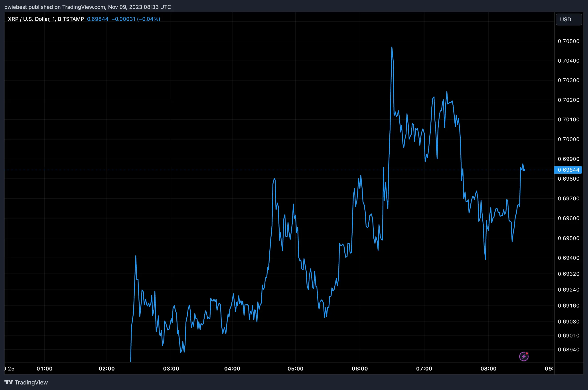This screenshot has width=588, height=390.
Task: Click the 07:00 time axis label
Action: click(424, 369)
